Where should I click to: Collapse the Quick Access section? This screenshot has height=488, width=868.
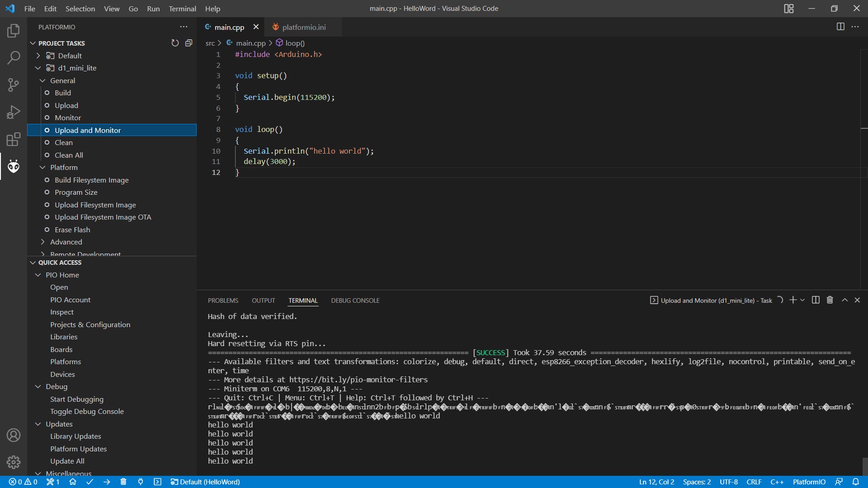tap(33, 263)
